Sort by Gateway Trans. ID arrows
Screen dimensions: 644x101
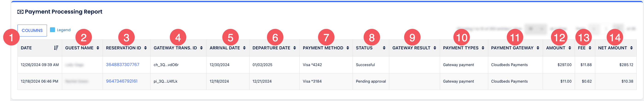[201, 48]
